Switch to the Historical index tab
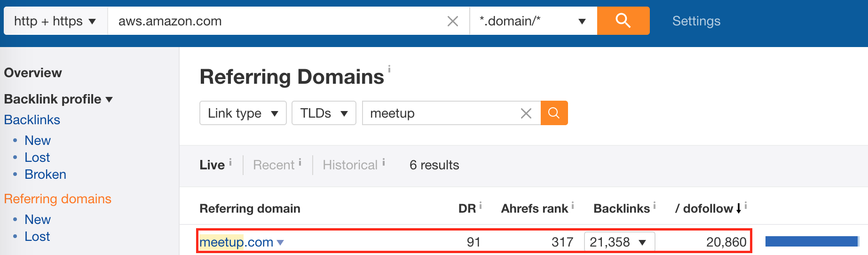Viewport: 868px width, 255px height. click(x=350, y=165)
